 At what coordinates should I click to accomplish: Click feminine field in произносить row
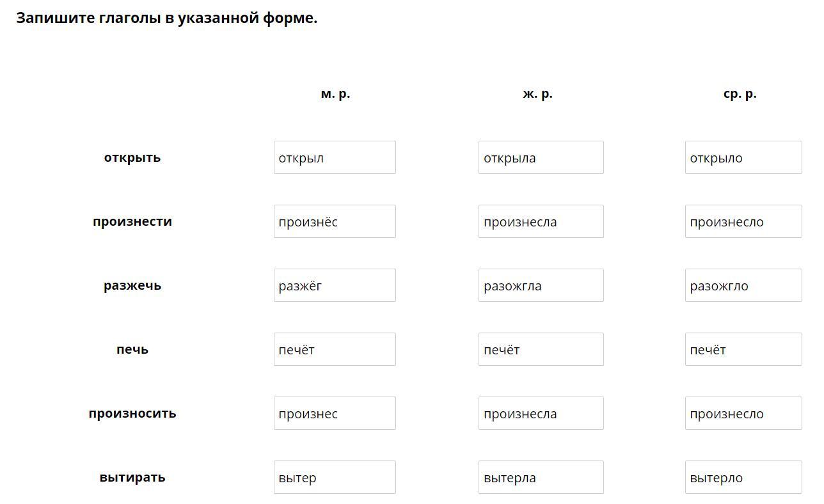tap(541, 413)
